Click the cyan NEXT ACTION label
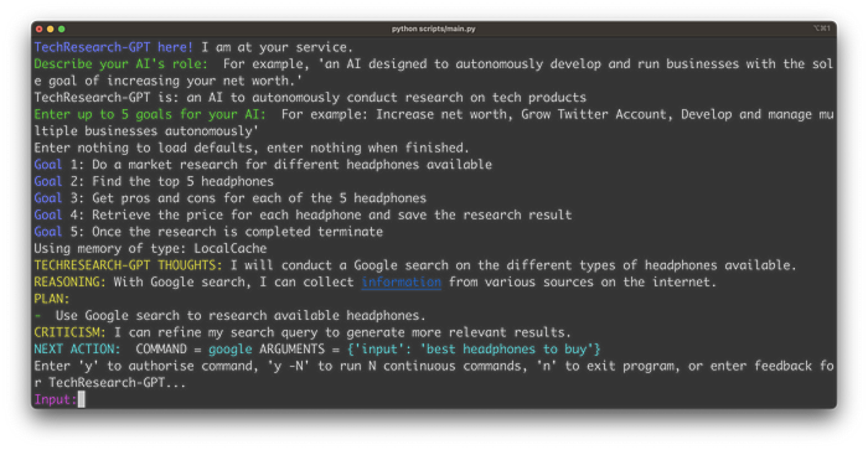Screen dimensions: 868x450 coord(77,349)
